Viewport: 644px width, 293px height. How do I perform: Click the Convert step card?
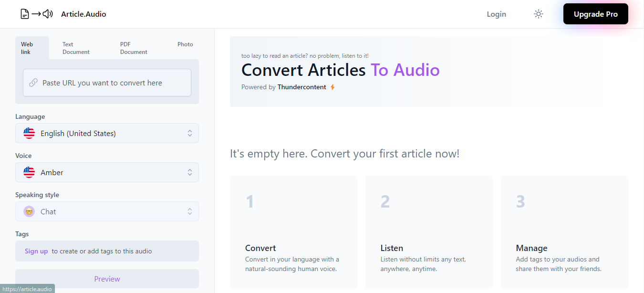click(293, 232)
